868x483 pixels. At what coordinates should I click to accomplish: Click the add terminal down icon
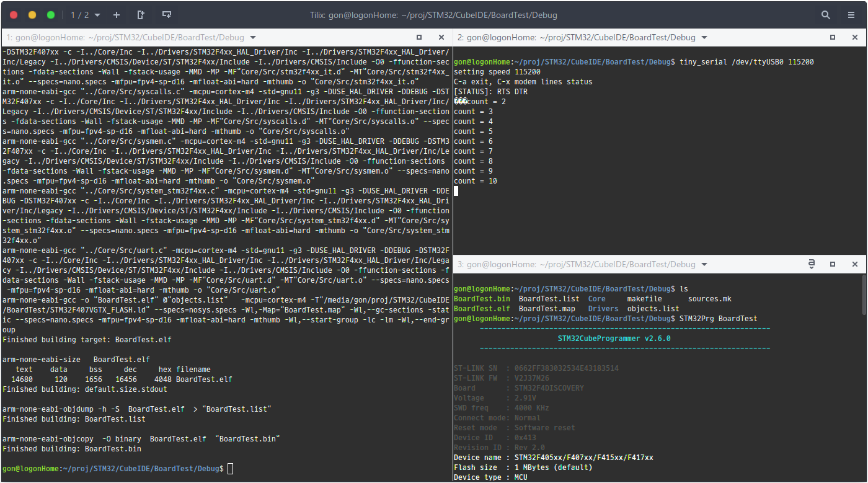[166, 14]
